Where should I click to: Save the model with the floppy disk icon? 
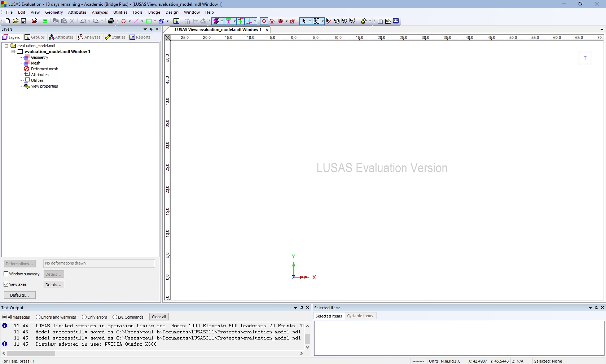point(23,21)
